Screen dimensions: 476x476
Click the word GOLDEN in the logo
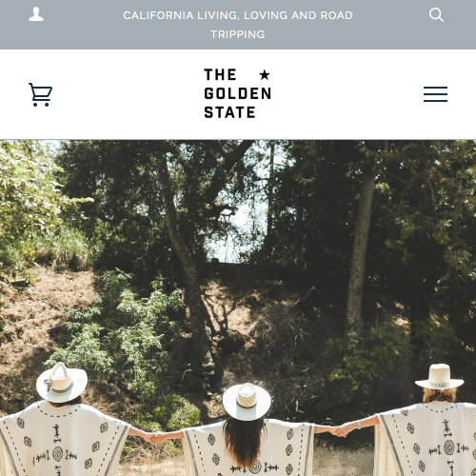238,93
